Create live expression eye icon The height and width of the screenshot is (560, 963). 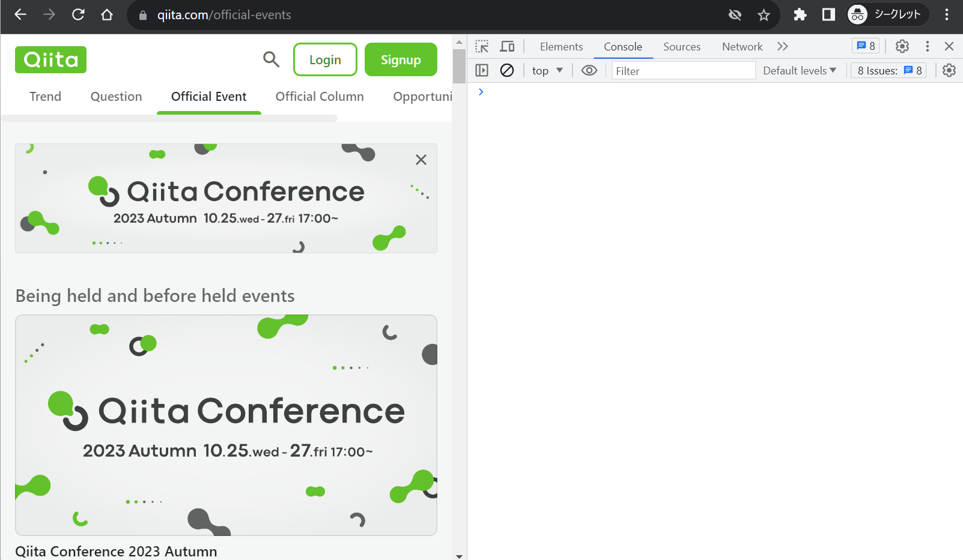pos(589,70)
